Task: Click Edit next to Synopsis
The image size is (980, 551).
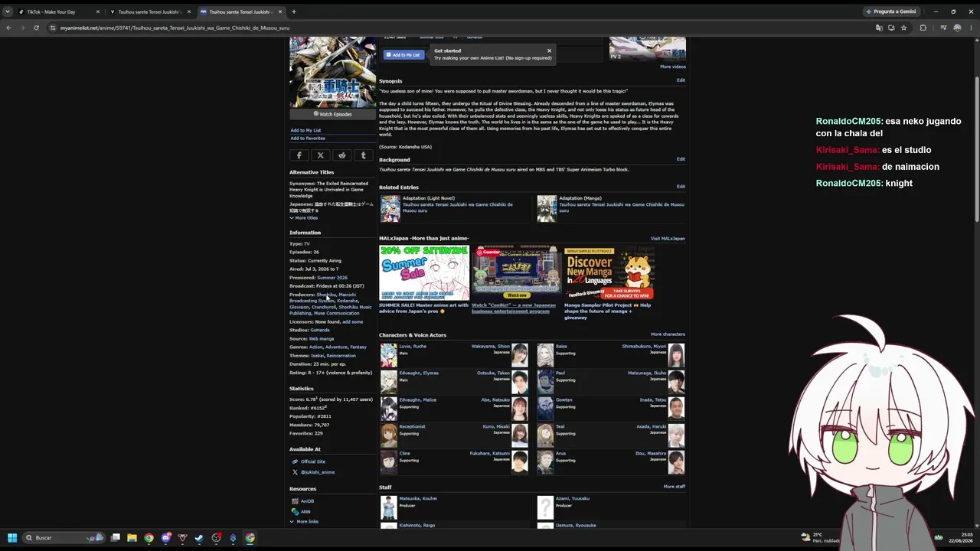Action: point(681,80)
